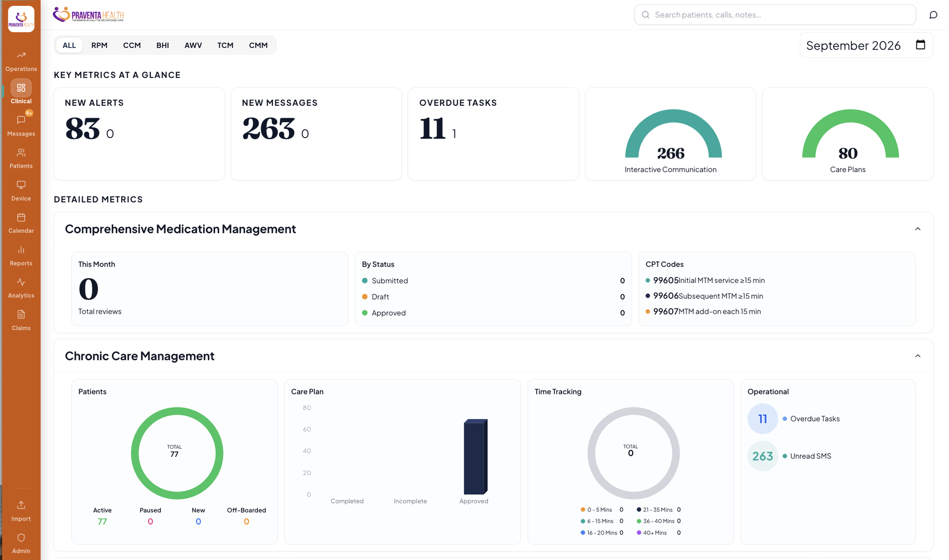Open Reports from the sidebar
Viewport: 949px width, 560px height.
[21, 256]
